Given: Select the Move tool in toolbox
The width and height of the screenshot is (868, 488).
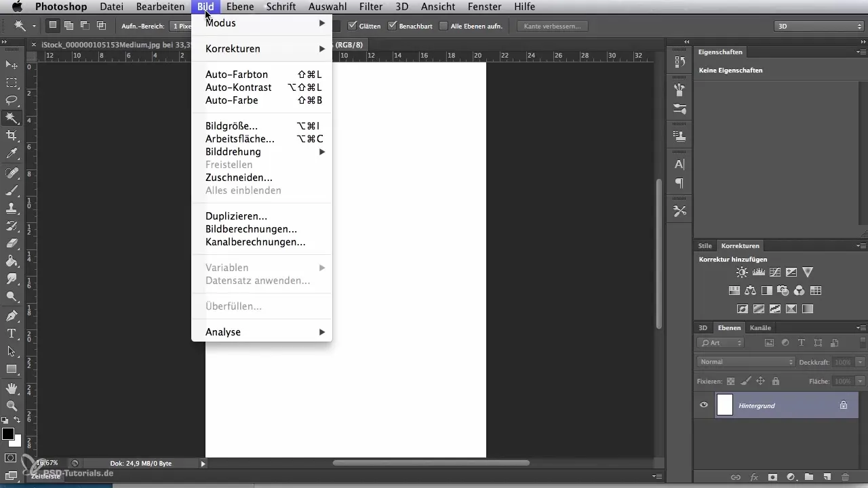Looking at the screenshot, I should (x=12, y=65).
